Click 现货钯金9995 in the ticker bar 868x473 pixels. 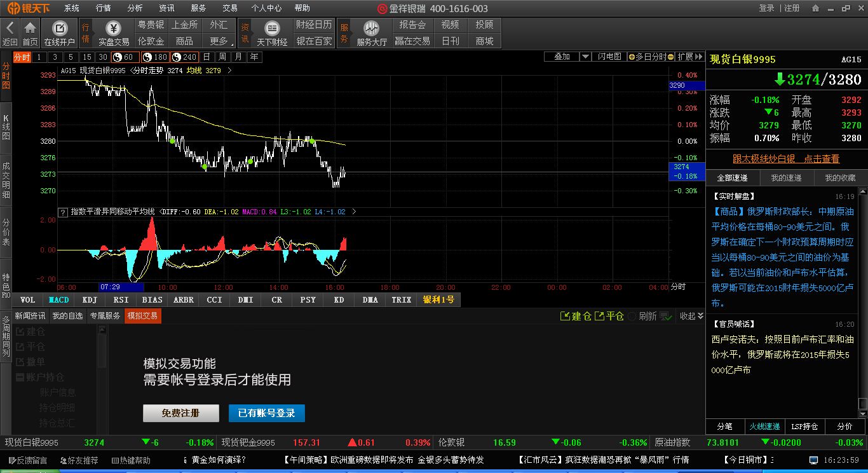coord(248,442)
